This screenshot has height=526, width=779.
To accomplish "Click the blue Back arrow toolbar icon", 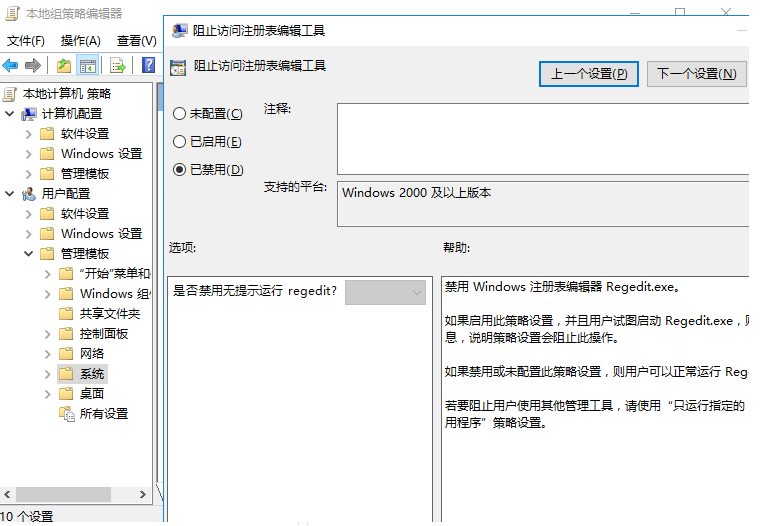I will coord(11,66).
